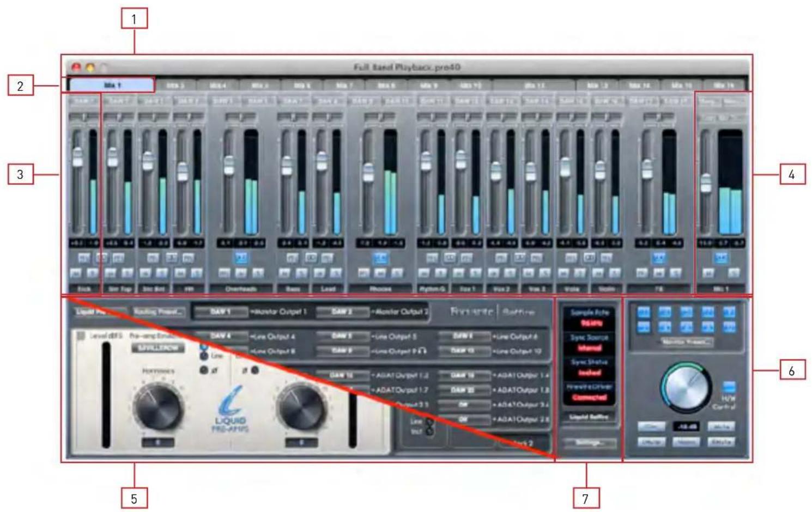Mute the FX stereo channel
Image resolution: width=812 pixels, height=512 pixels.
tap(659, 273)
